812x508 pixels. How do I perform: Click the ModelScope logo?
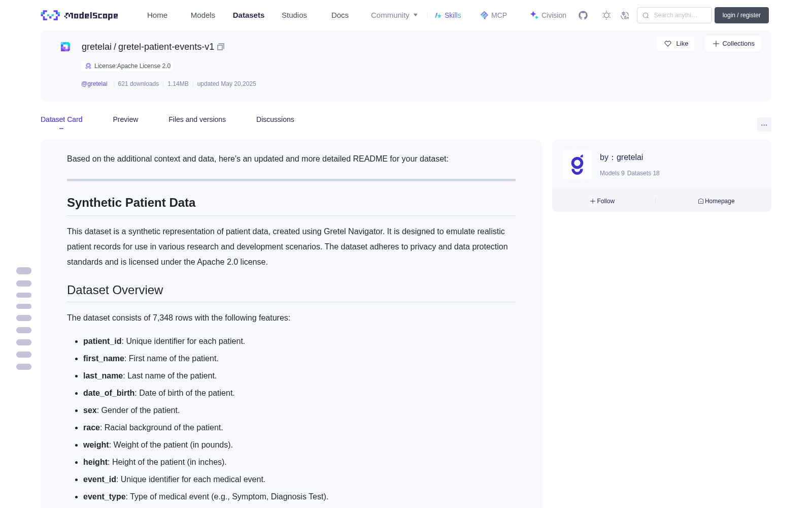pos(79,15)
